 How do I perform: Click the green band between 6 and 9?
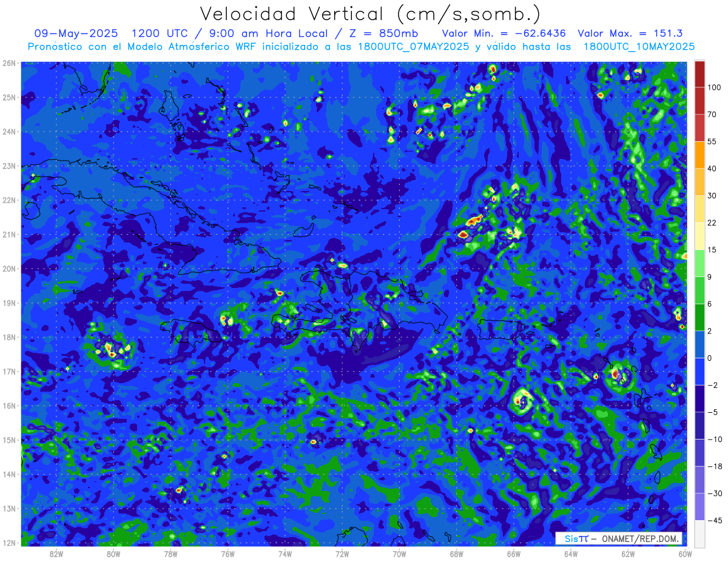pos(699,290)
